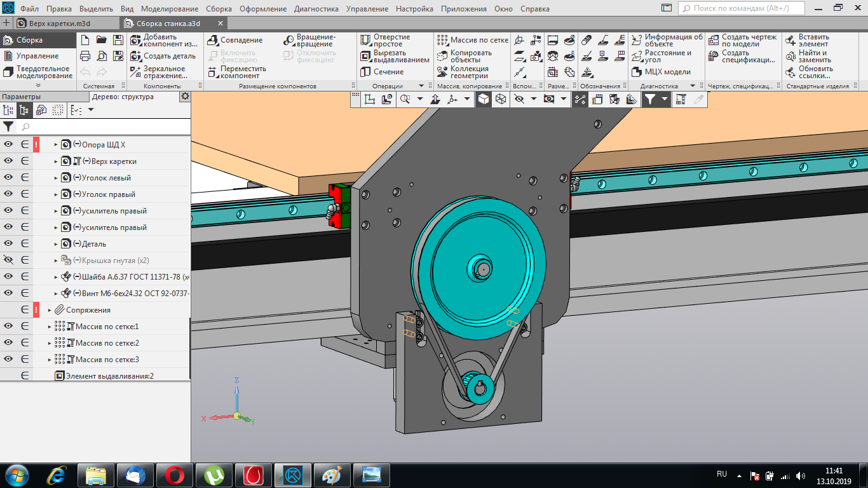Click the Print icon in Системная panel
The image size is (868, 488).
pos(85,56)
